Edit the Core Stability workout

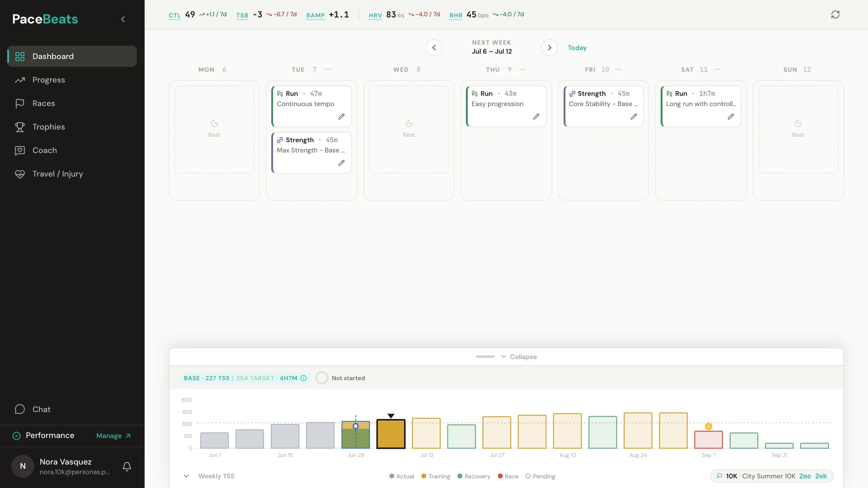(634, 116)
